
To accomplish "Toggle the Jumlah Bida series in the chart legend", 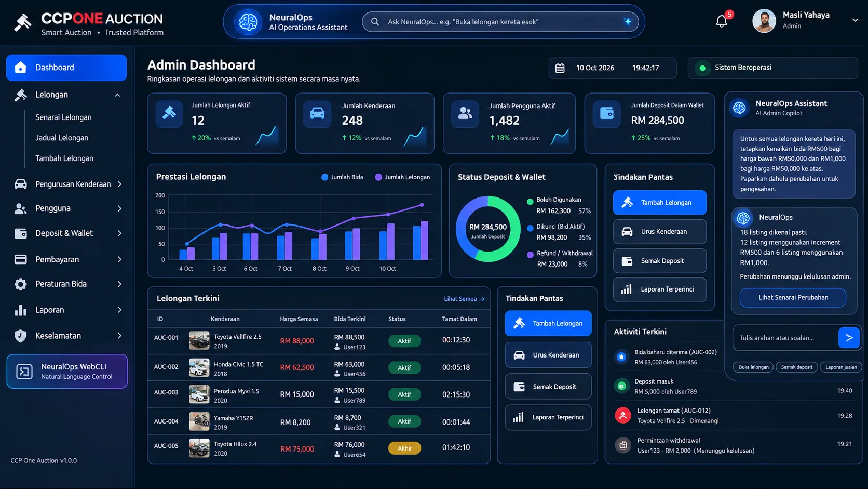I will coord(342,177).
